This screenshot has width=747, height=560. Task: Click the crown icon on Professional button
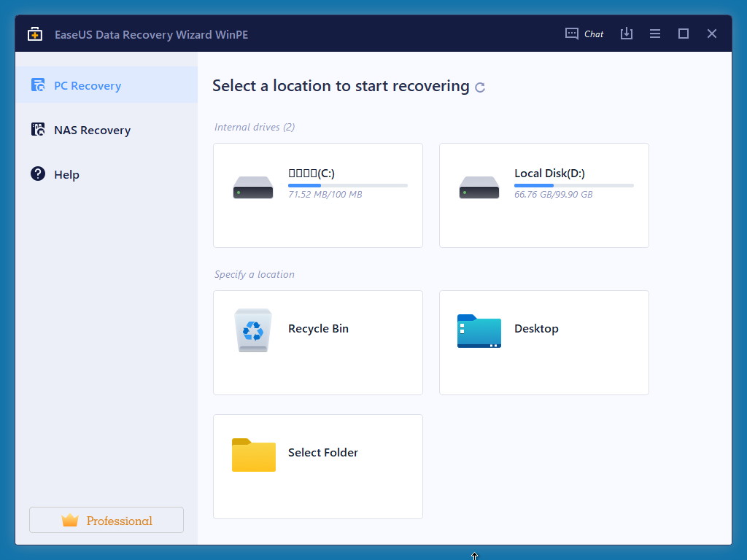[x=70, y=520]
